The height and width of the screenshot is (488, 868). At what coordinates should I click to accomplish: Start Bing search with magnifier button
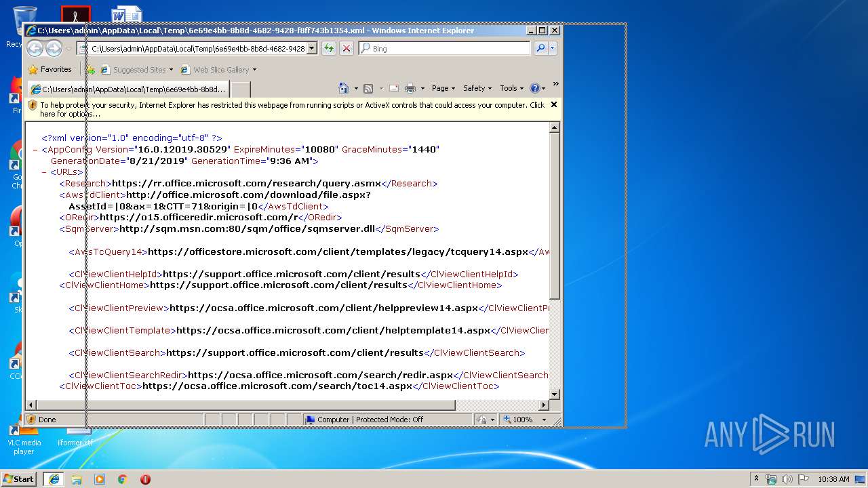point(540,48)
